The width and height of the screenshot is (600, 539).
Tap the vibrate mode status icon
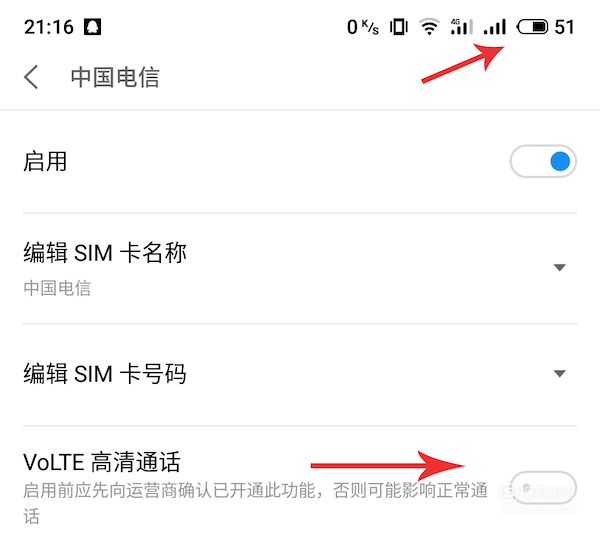[x=399, y=27]
